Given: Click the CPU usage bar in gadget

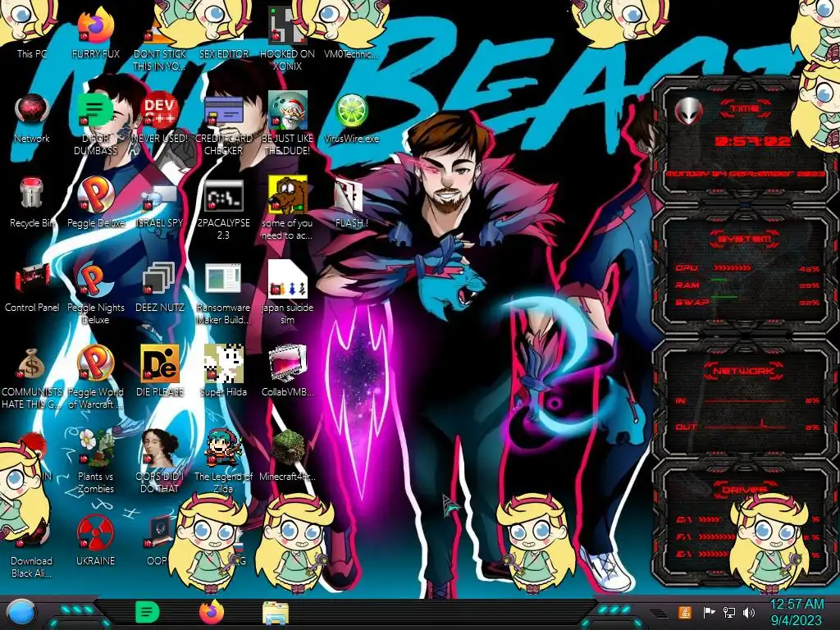Looking at the screenshot, I should click(731, 268).
